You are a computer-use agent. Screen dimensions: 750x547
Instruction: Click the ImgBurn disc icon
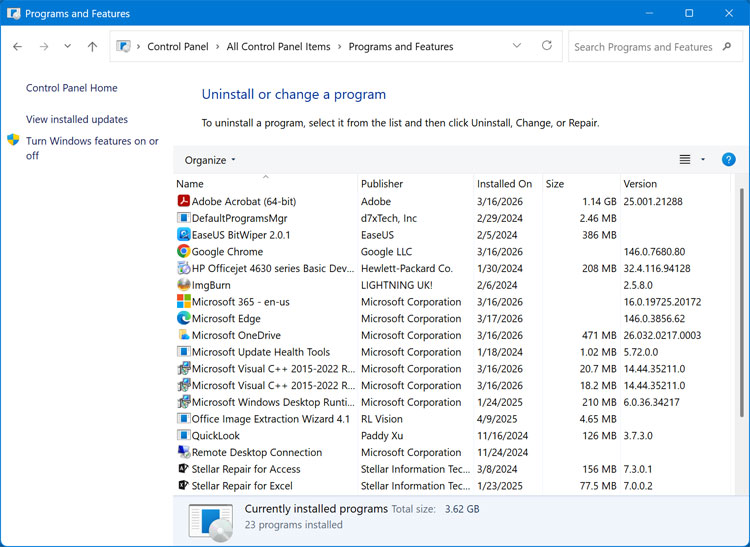pyautogui.click(x=184, y=285)
